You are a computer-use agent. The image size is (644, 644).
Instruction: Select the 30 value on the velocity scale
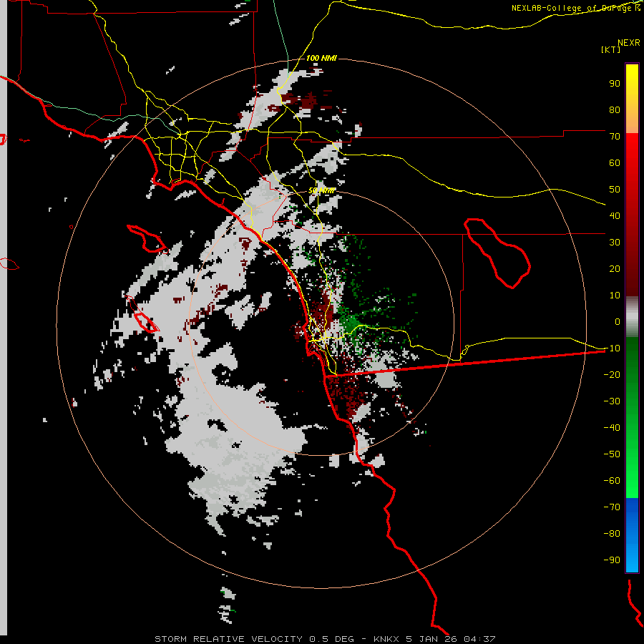615,243
